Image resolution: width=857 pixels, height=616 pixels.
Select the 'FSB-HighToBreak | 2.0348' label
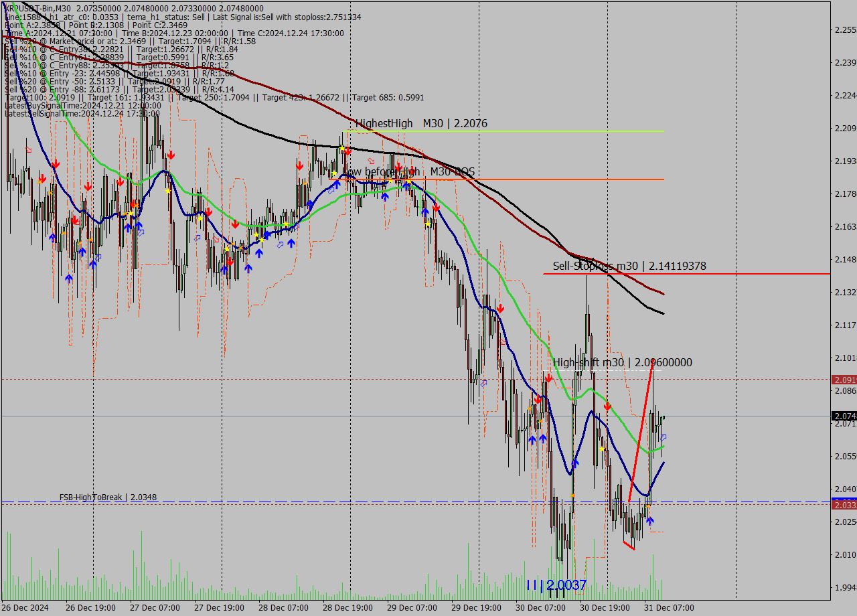point(108,497)
